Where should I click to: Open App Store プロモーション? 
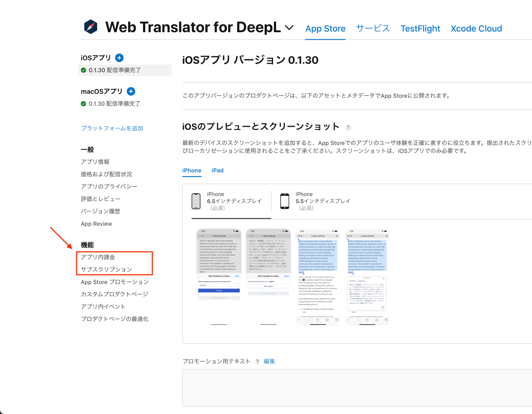coord(115,282)
